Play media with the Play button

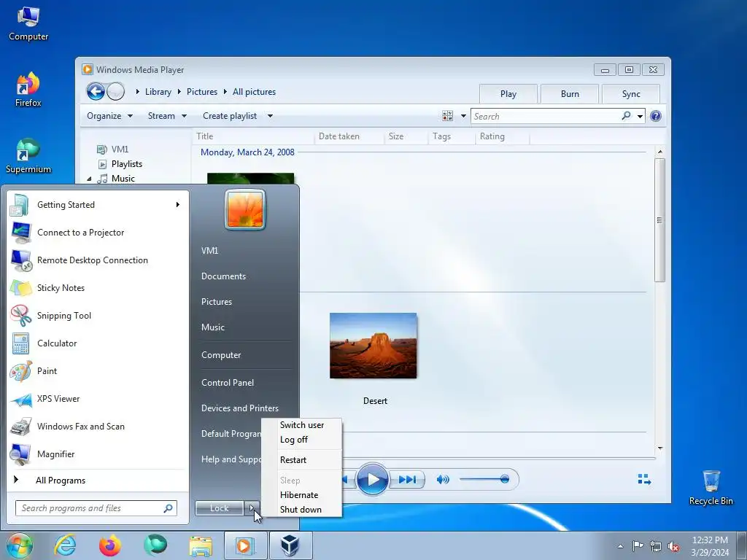[x=372, y=479]
